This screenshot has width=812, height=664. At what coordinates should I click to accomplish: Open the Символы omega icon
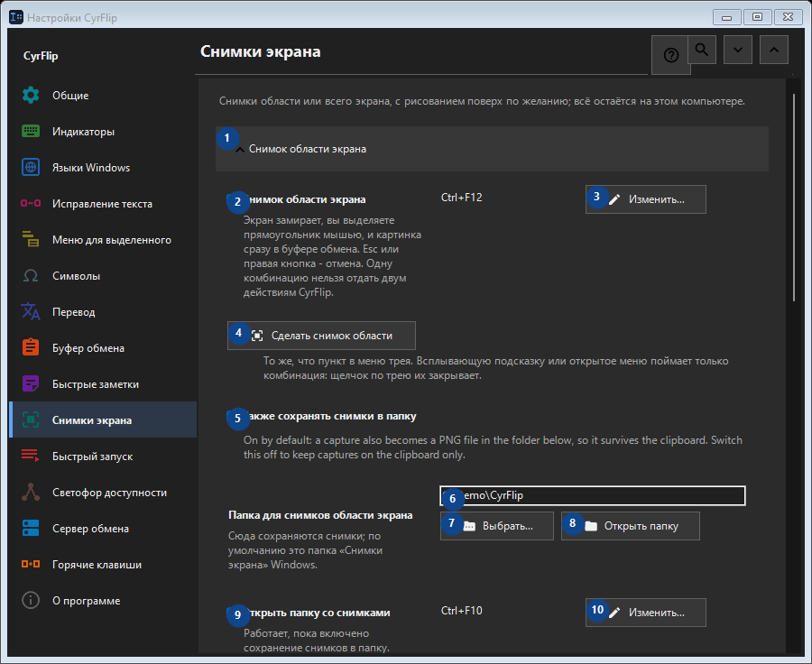[x=31, y=275]
